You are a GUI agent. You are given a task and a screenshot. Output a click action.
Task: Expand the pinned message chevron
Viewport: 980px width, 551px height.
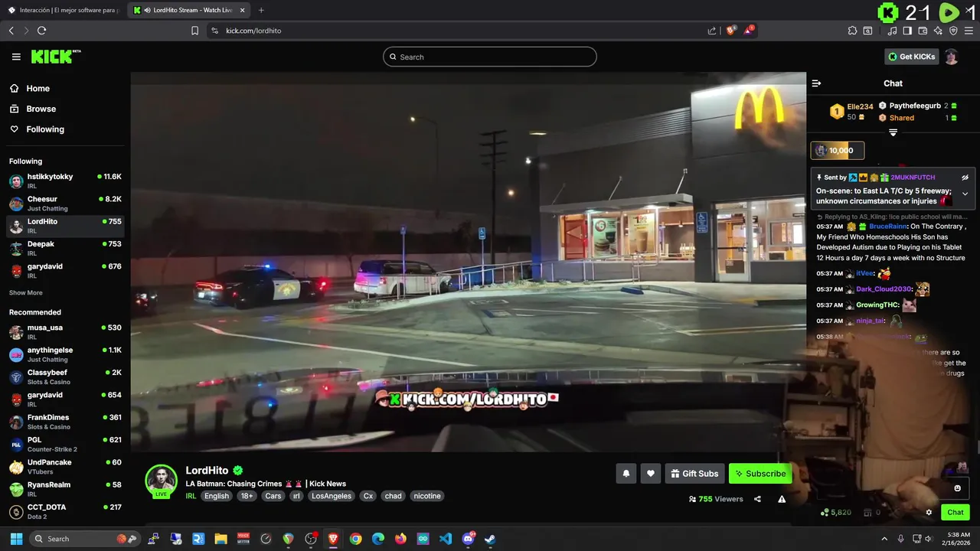pos(965,194)
